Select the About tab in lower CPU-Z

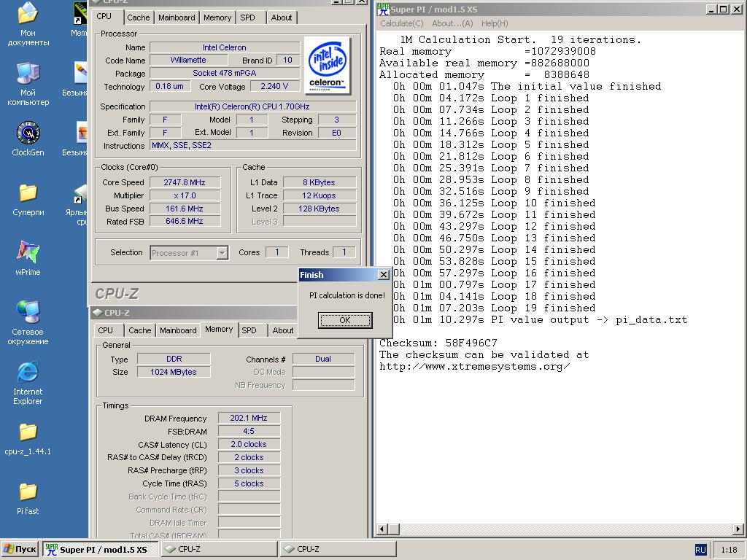[283, 330]
